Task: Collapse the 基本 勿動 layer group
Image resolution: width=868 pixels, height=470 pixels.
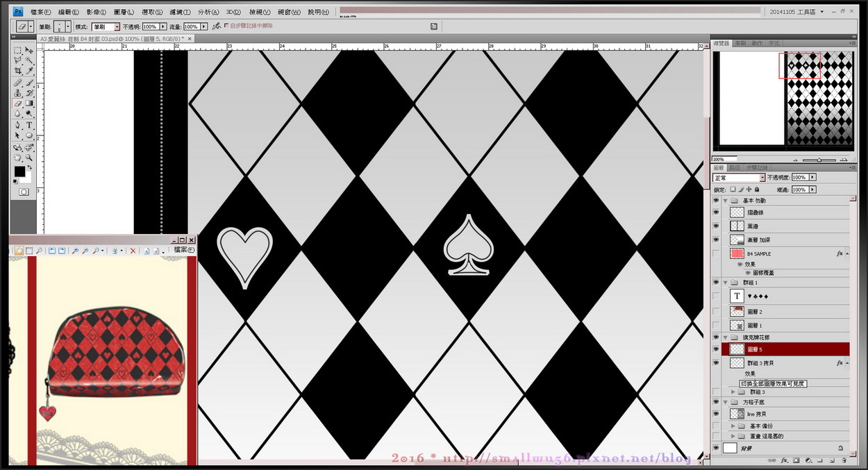Action: [726, 201]
